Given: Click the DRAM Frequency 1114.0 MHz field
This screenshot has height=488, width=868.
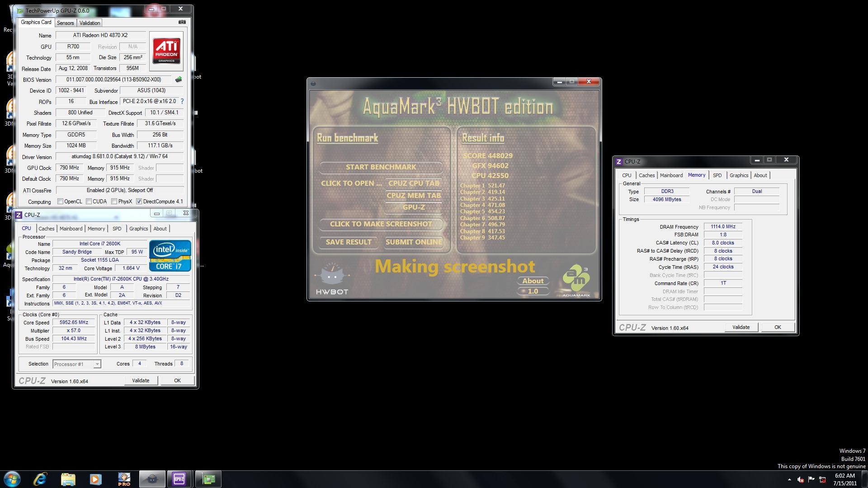Looking at the screenshot, I should point(723,227).
